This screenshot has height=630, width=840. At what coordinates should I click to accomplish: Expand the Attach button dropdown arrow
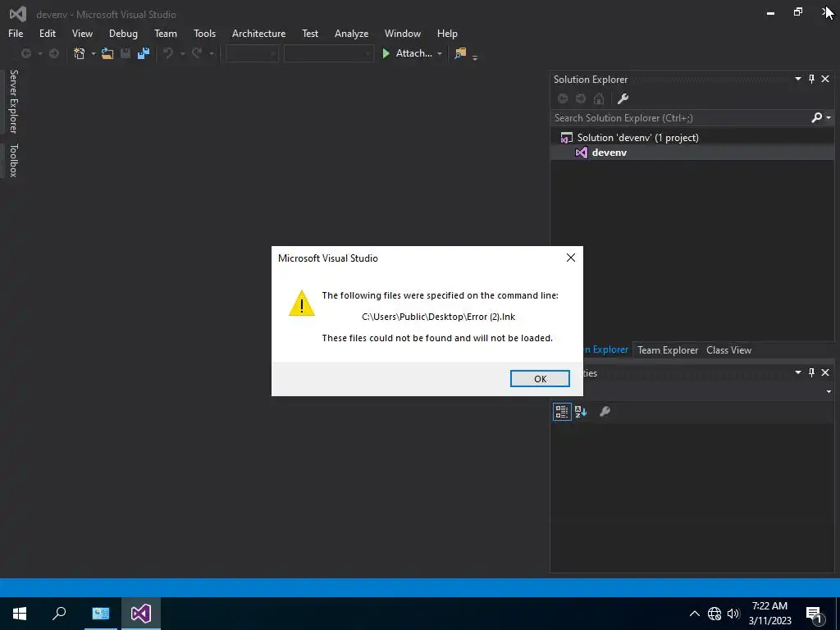pyautogui.click(x=440, y=53)
